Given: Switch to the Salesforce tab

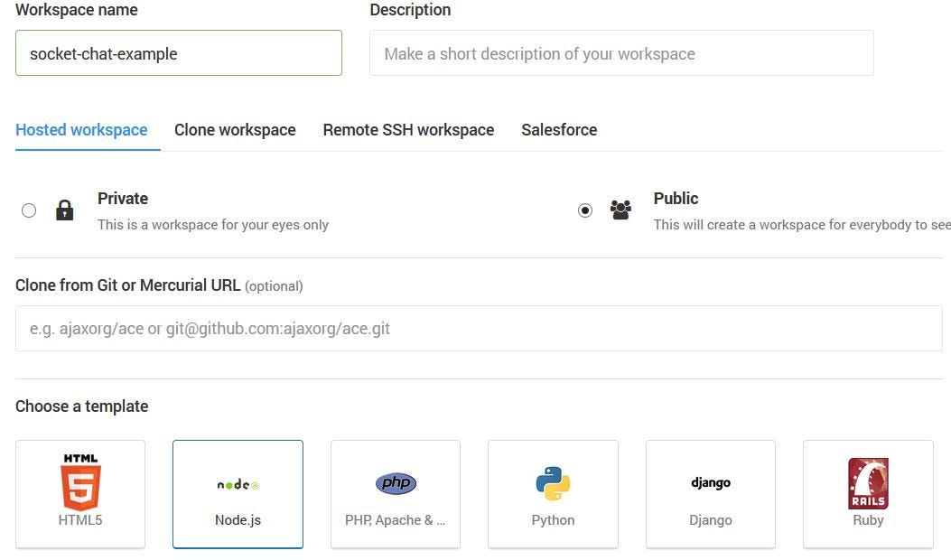Looking at the screenshot, I should [x=559, y=129].
